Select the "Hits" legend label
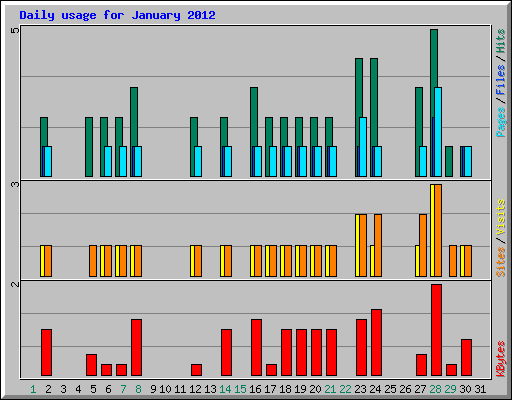 [x=500, y=41]
